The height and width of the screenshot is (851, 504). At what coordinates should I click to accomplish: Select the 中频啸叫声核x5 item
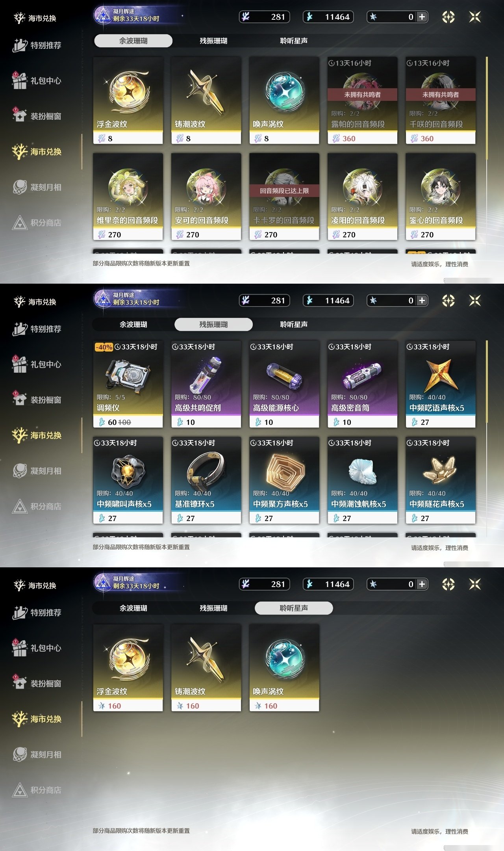[128, 480]
